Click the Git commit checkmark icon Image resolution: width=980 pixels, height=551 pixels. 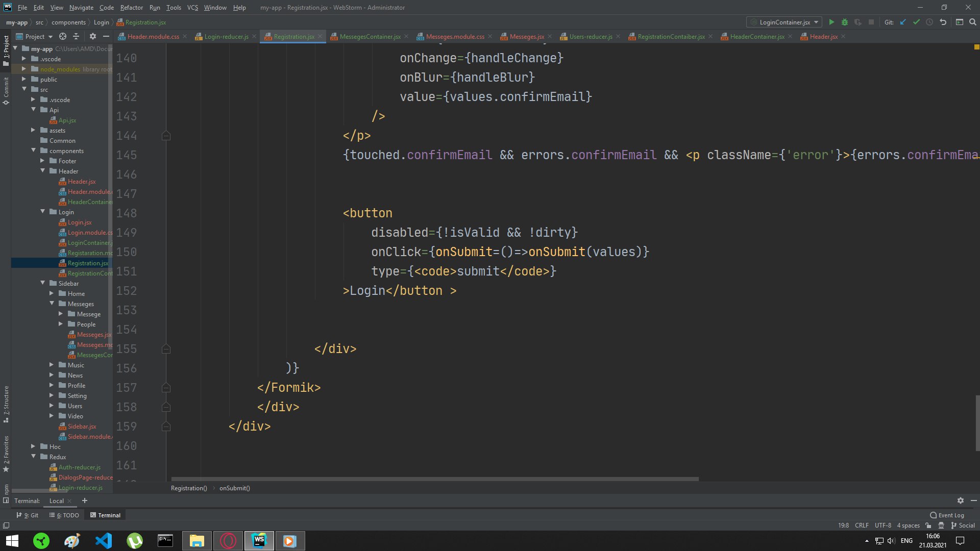[916, 22]
